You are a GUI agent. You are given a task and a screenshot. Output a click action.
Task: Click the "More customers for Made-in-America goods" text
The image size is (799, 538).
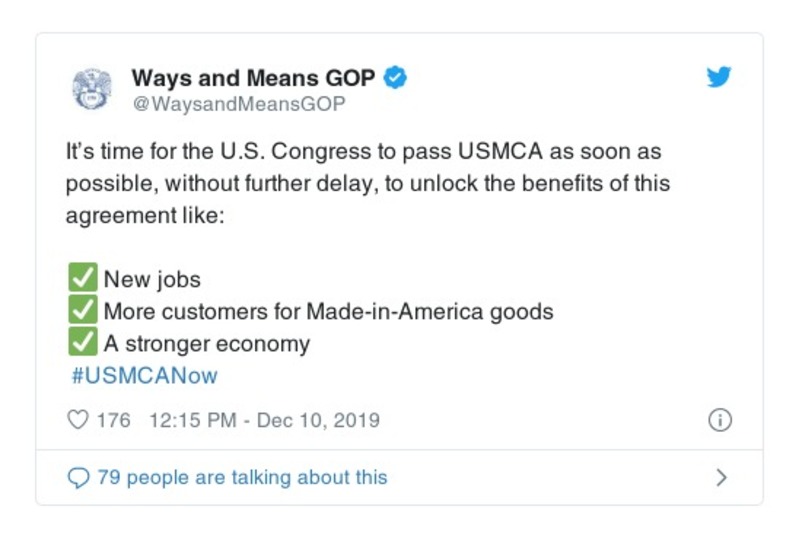(x=328, y=311)
